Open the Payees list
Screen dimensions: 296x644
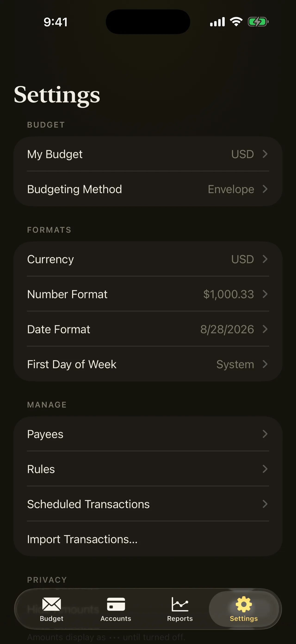(x=148, y=434)
